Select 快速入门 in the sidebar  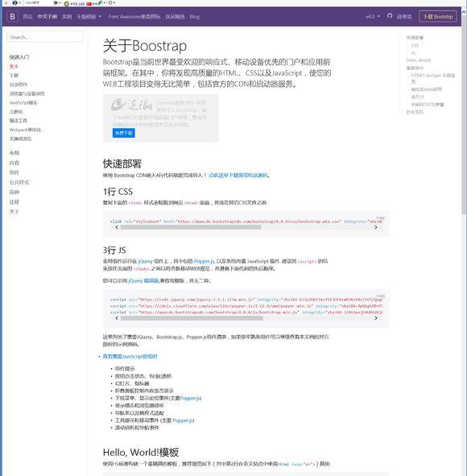click(19, 57)
